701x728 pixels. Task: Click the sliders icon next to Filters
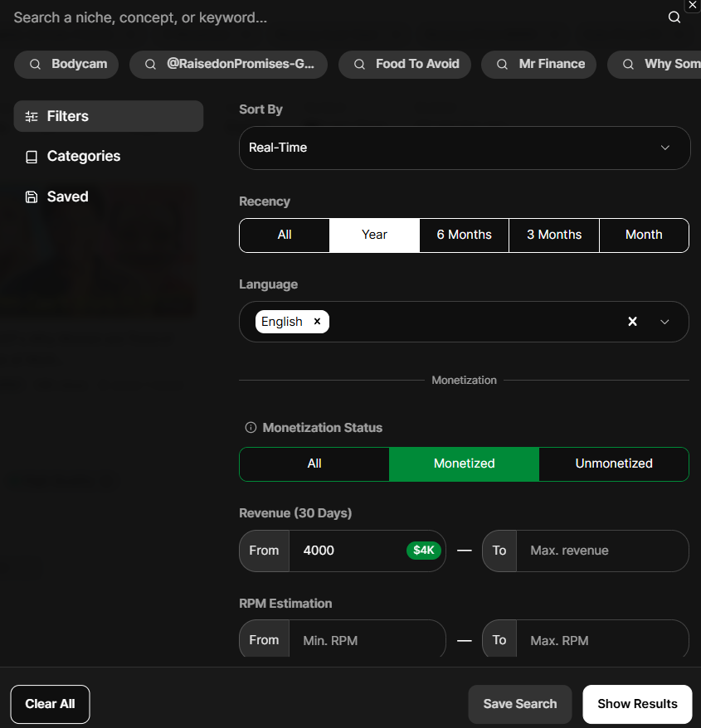[x=32, y=117]
